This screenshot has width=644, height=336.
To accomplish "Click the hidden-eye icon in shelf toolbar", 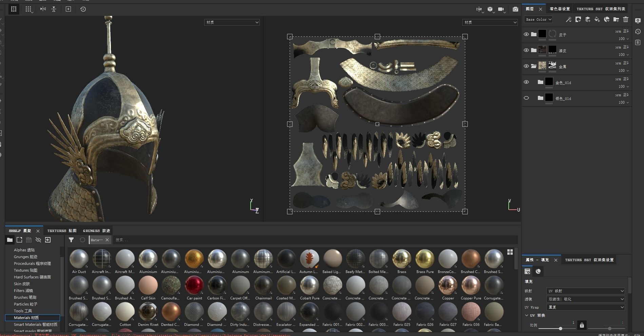I will coord(38,240).
